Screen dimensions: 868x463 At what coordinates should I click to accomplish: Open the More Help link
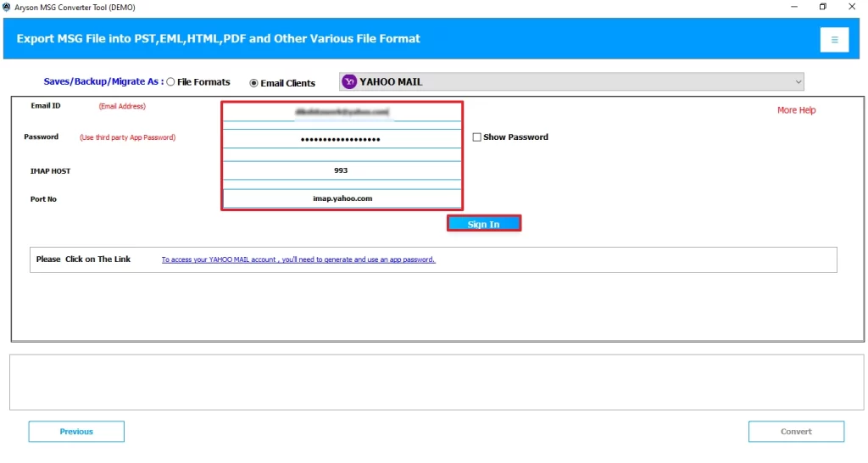(x=796, y=110)
